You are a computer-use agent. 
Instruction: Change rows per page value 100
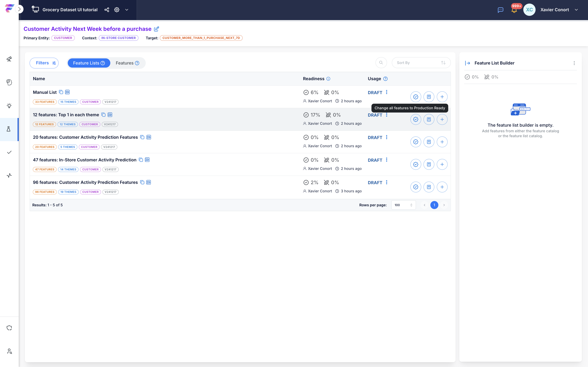point(403,205)
